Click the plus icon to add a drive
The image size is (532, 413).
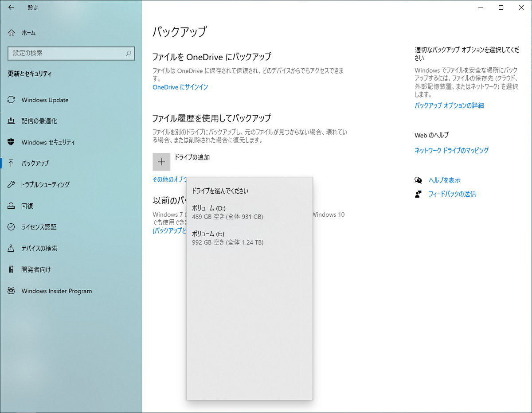[161, 162]
